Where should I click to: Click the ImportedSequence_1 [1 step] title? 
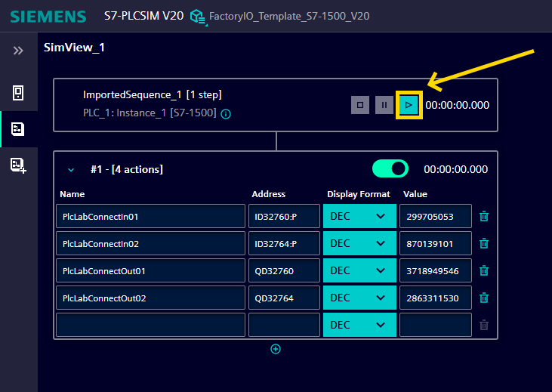[x=153, y=94]
